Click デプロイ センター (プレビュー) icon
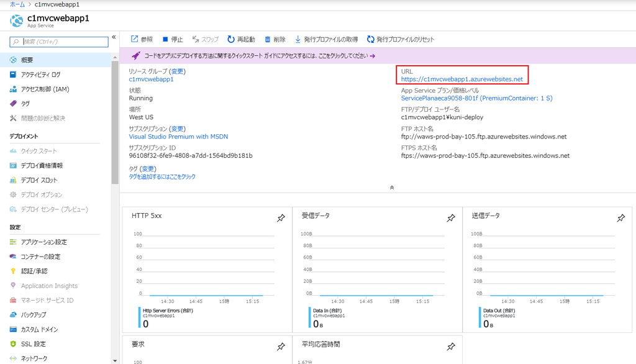The width and height of the screenshot is (636, 364). pyautogui.click(x=13, y=209)
